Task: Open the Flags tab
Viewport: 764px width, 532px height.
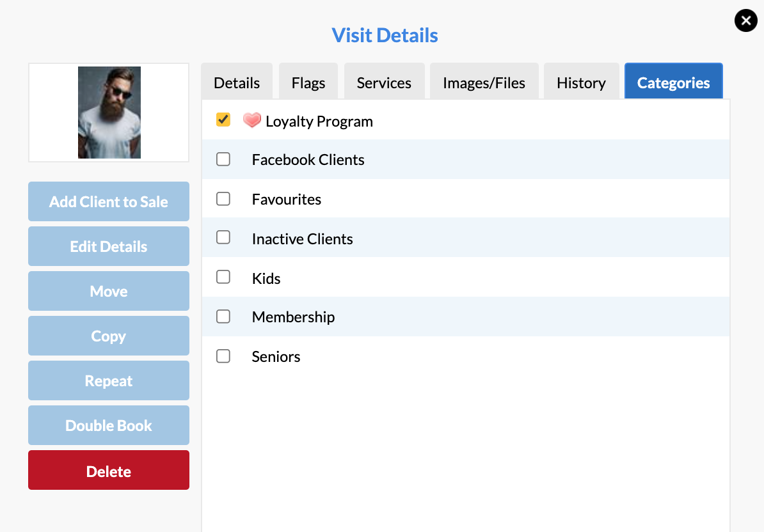Action: [308, 82]
